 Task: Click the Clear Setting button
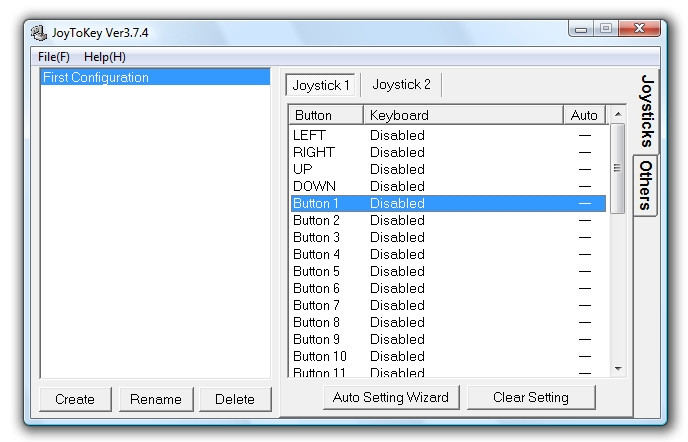click(x=531, y=397)
